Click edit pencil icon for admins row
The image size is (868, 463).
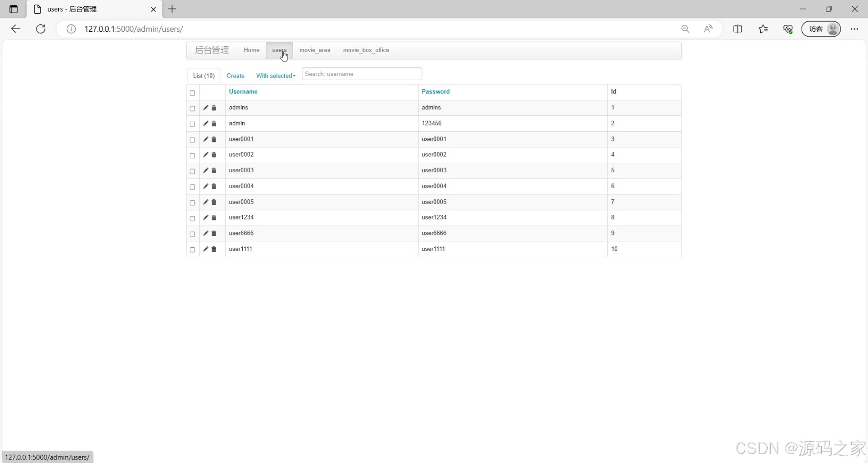click(205, 108)
